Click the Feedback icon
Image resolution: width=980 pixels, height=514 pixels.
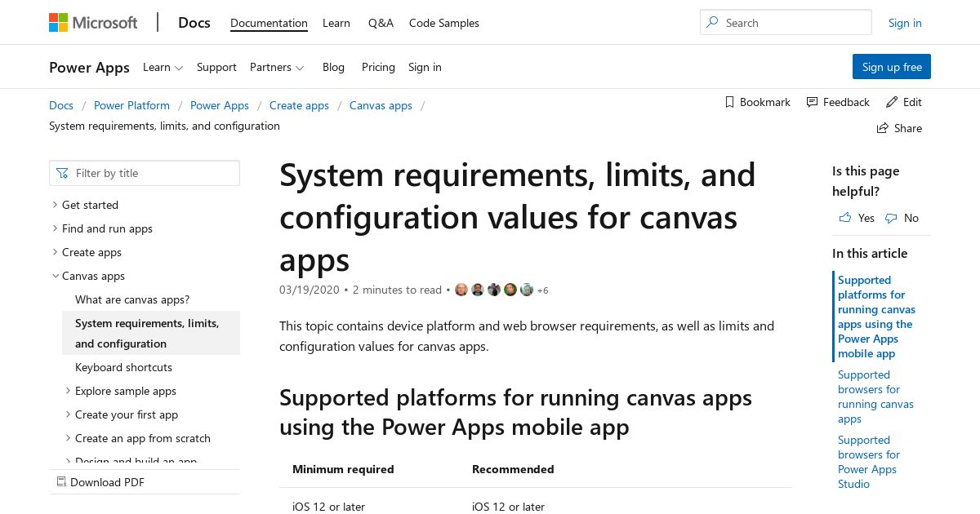coord(812,102)
